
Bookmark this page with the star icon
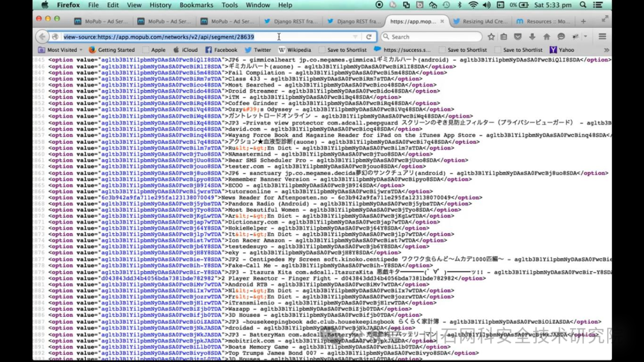491,36
